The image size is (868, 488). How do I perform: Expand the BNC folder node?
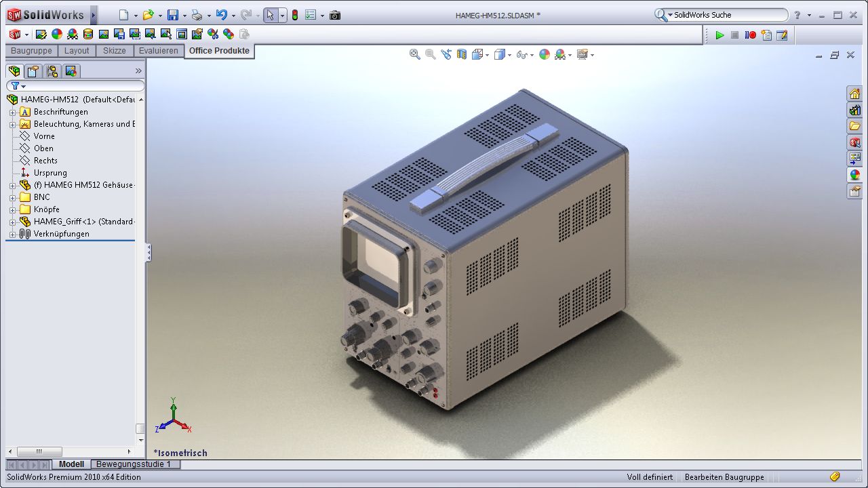click(x=12, y=197)
